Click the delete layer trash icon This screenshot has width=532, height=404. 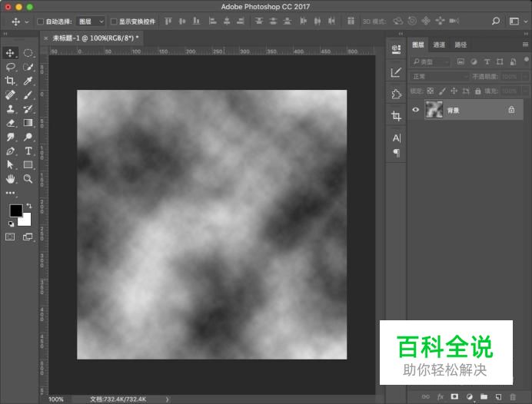point(513,396)
